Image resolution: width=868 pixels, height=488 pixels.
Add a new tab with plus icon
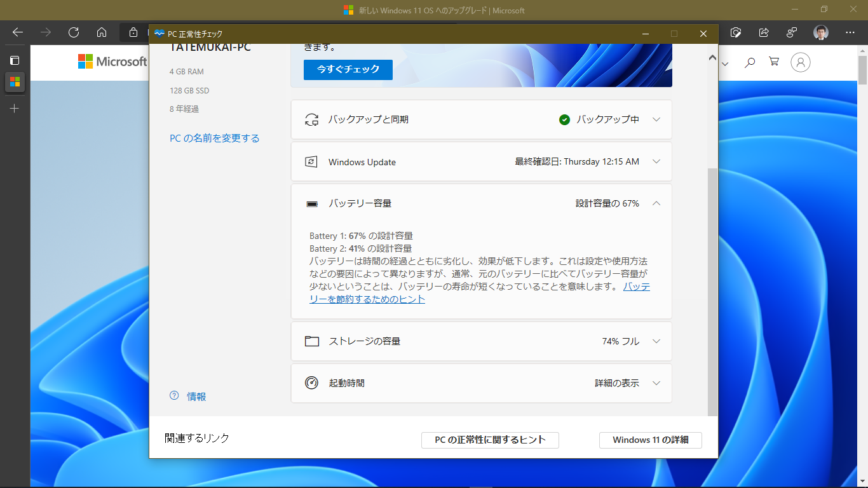(15, 109)
